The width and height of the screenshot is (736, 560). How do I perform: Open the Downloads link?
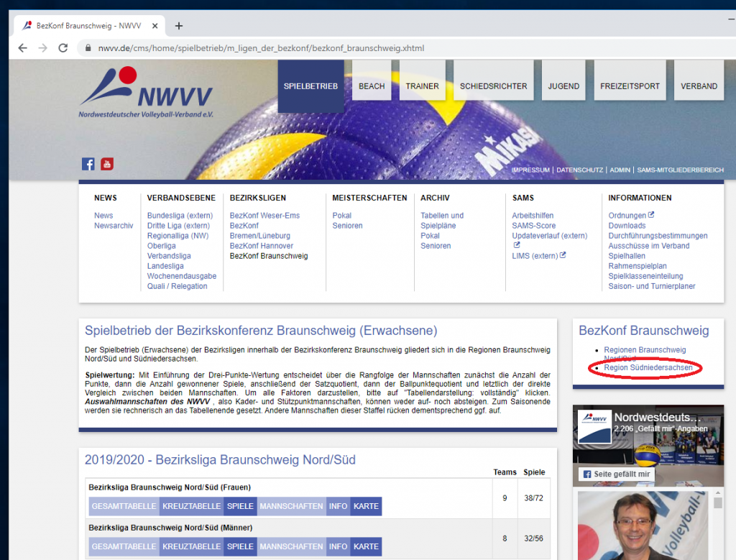tap(627, 226)
